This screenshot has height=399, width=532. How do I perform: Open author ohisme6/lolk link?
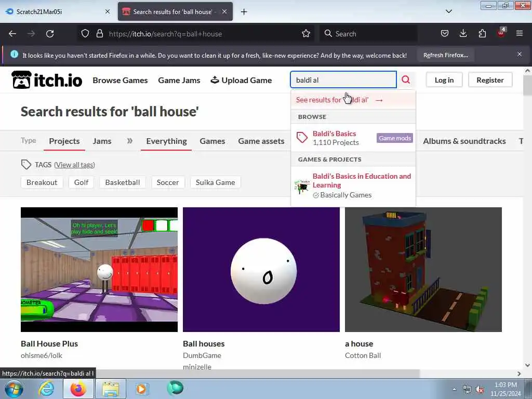42,355
